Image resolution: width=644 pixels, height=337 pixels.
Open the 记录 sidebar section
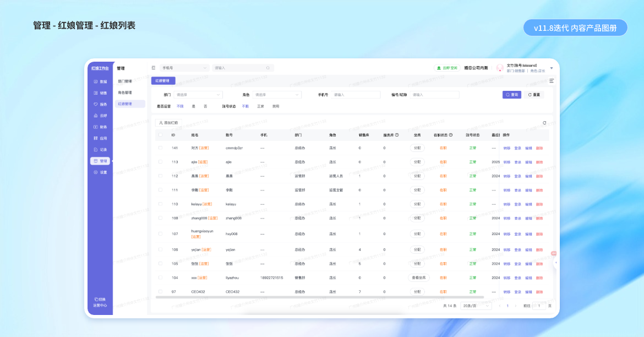(100, 150)
